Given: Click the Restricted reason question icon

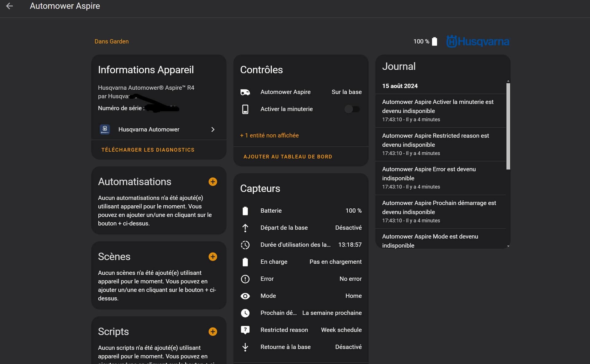Looking at the screenshot, I should (245, 330).
